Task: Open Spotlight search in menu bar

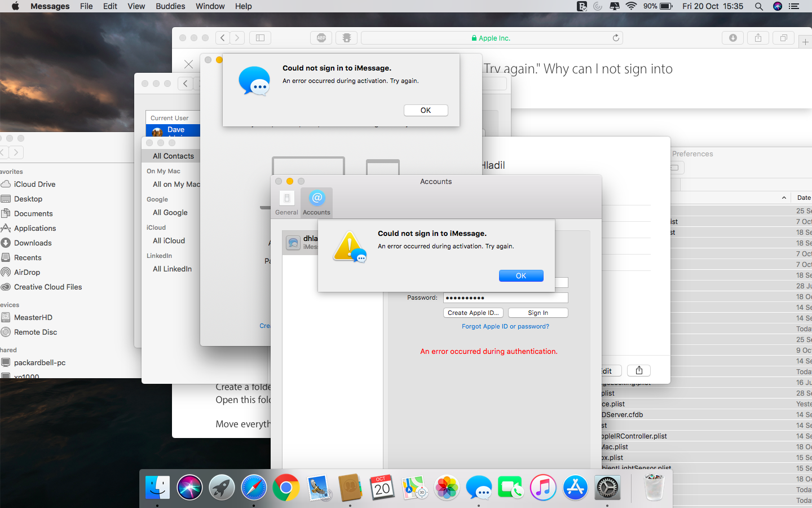Action: pyautogui.click(x=759, y=6)
